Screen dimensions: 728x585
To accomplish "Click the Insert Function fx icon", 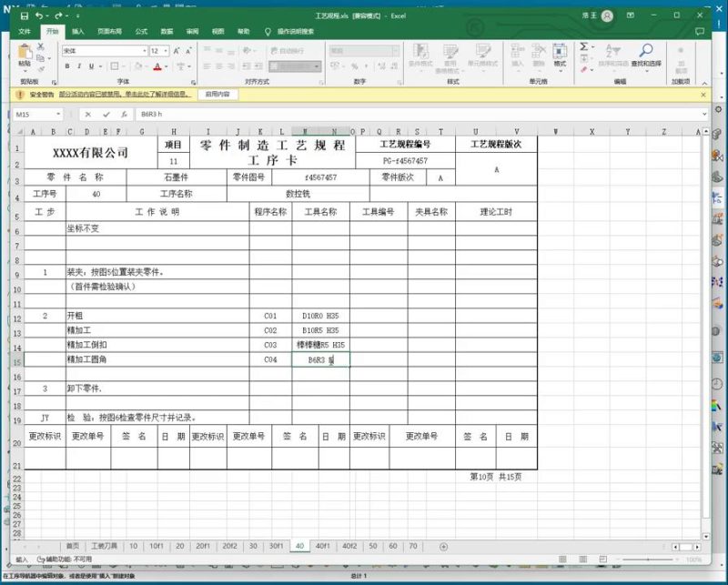I will (x=123, y=115).
